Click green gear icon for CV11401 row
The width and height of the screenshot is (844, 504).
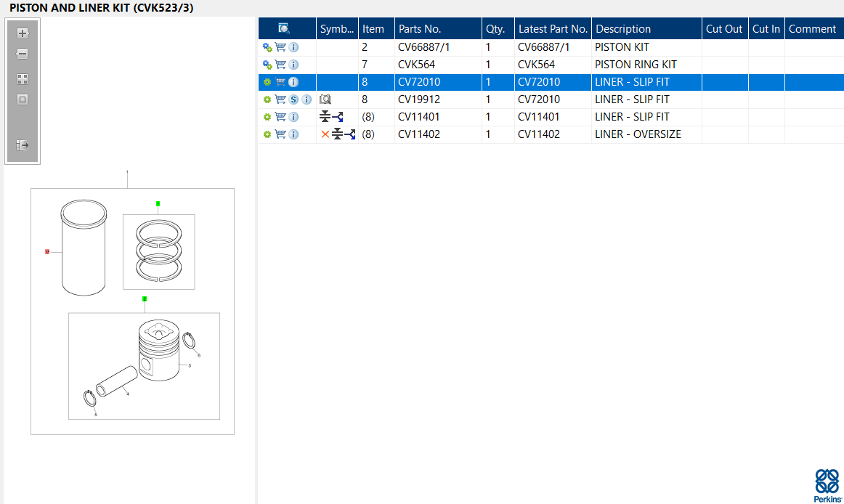point(267,117)
